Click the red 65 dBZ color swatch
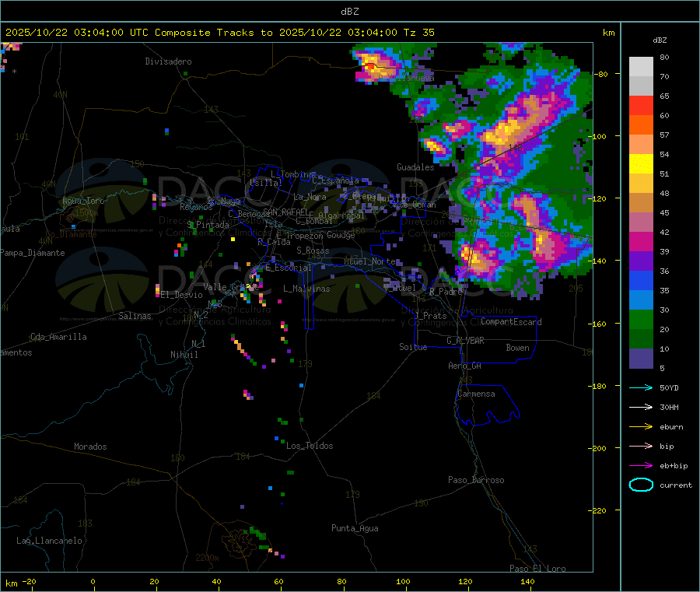 (641, 105)
